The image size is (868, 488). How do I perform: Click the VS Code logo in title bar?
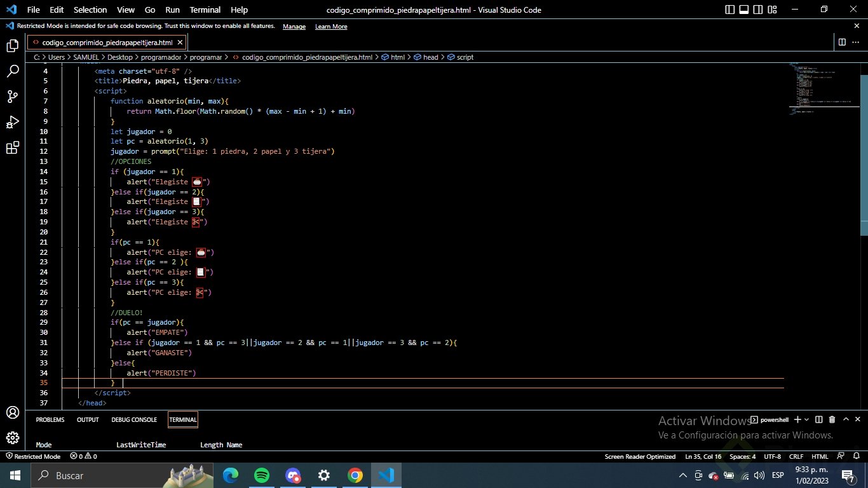[11, 10]
